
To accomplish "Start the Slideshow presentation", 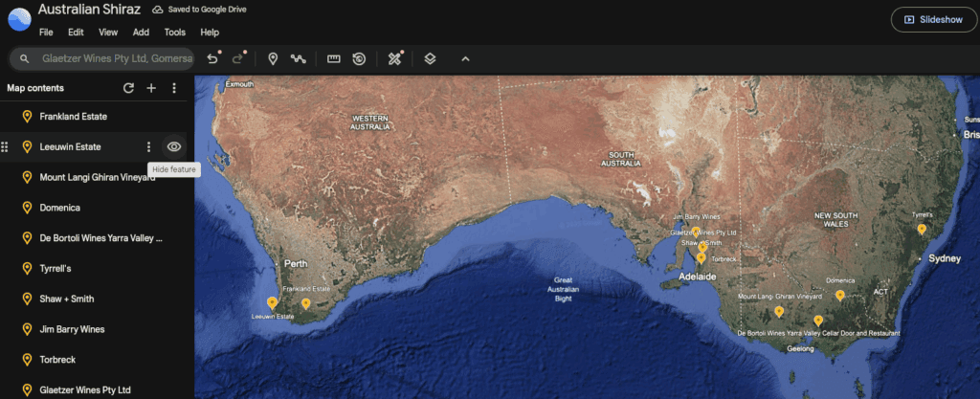I will coord(930,19).
